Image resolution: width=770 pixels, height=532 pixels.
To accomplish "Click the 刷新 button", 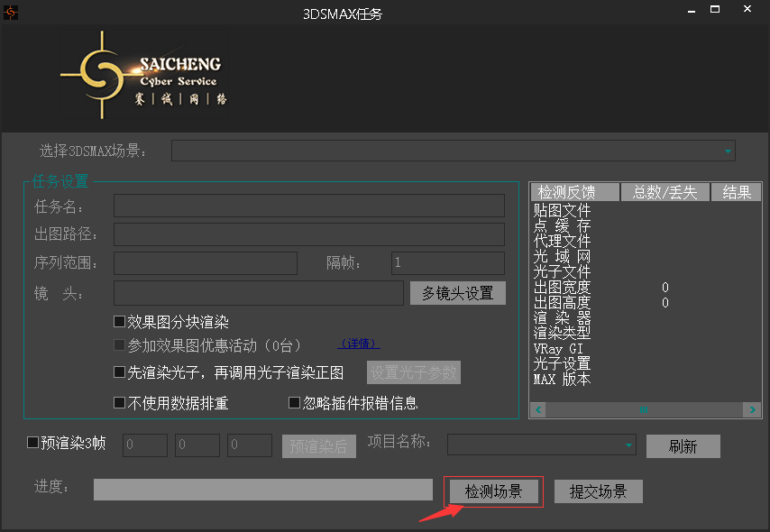I will point(683,446).
